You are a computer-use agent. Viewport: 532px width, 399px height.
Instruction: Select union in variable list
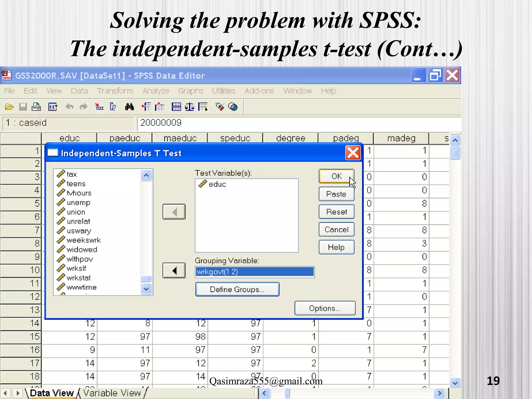pos(76,212)
